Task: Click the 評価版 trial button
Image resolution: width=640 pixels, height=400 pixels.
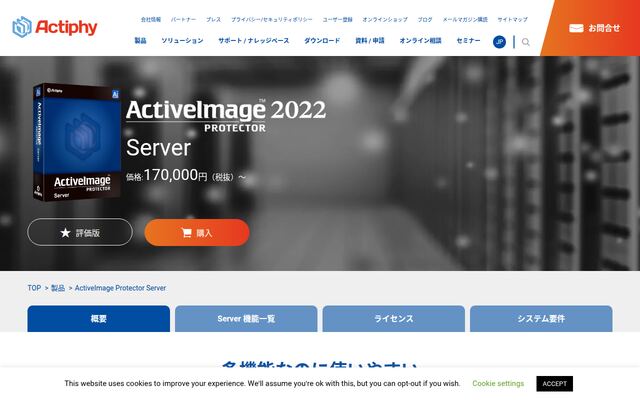Action: 80,232
